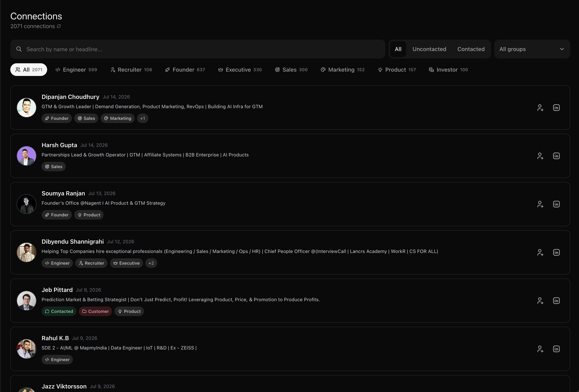
Task: Open Jazz Viktorsson's name link
Action: tap(64, 386)
